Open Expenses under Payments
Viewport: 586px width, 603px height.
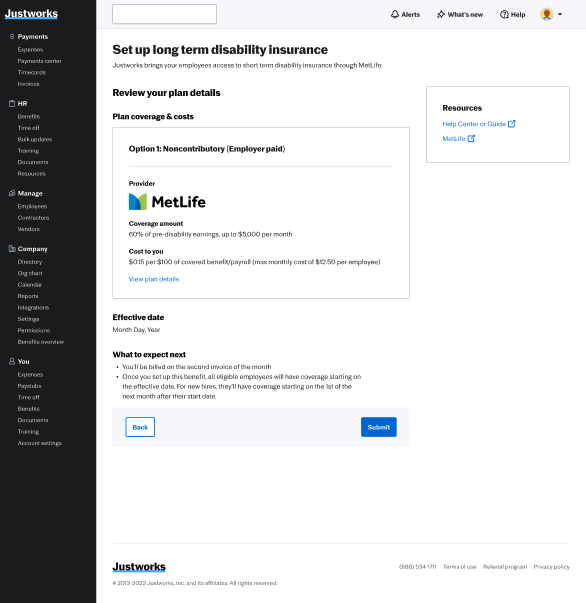click(30, 50)
